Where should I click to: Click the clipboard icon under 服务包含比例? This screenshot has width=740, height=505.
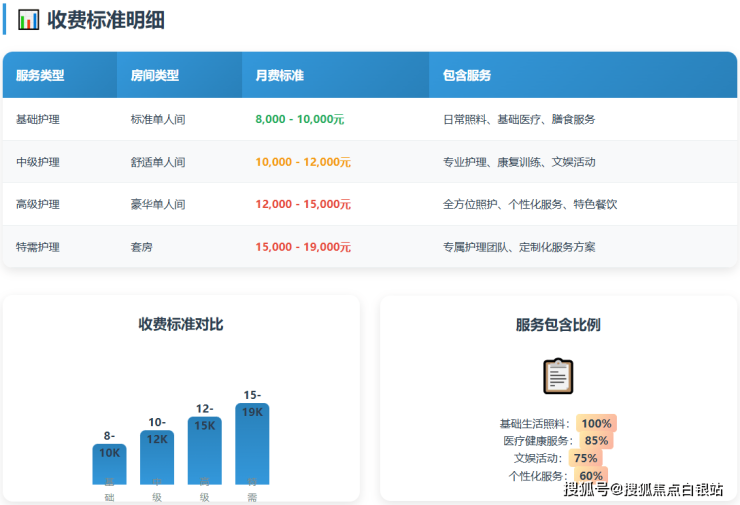tap(558, 376)
